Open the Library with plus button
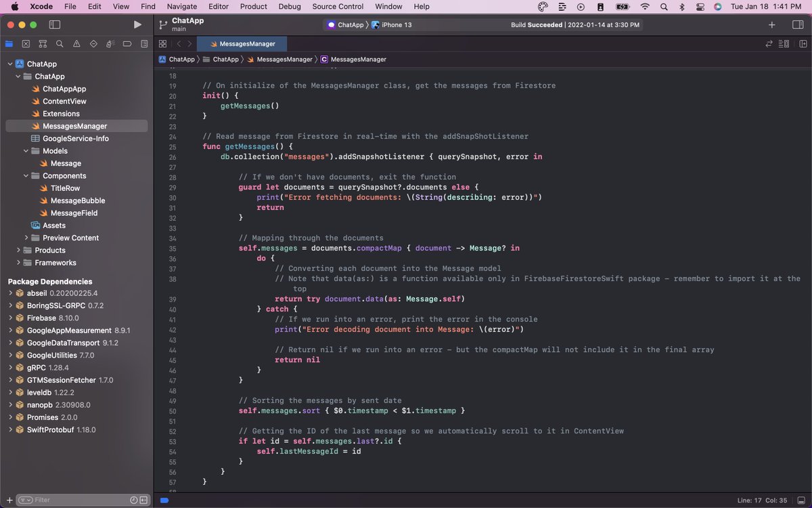The width and height of the screenshot is (812, 508). coord(772,24)
